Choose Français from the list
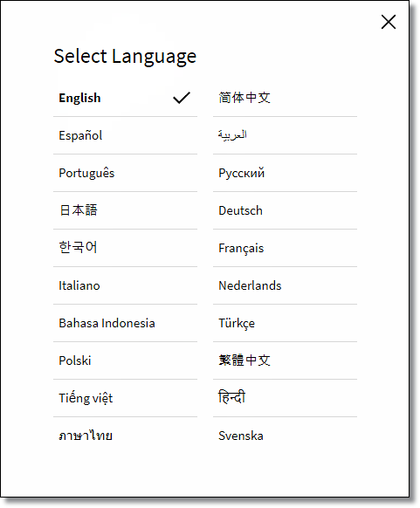The width and height of the screenshot is (420, 508). [x=285, y=248]
